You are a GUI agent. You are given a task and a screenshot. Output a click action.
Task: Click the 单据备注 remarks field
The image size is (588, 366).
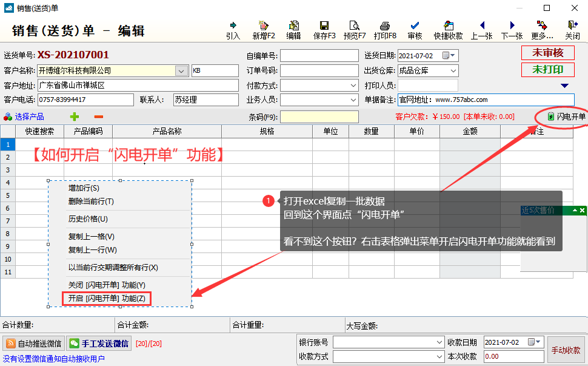coord(486,100)
